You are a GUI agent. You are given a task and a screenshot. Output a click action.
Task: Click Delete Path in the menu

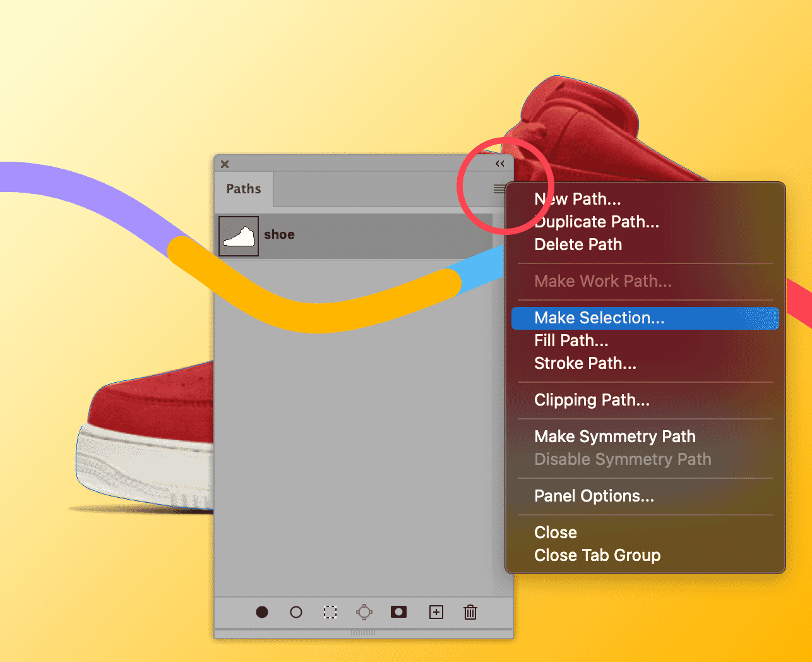pos(578,244)
